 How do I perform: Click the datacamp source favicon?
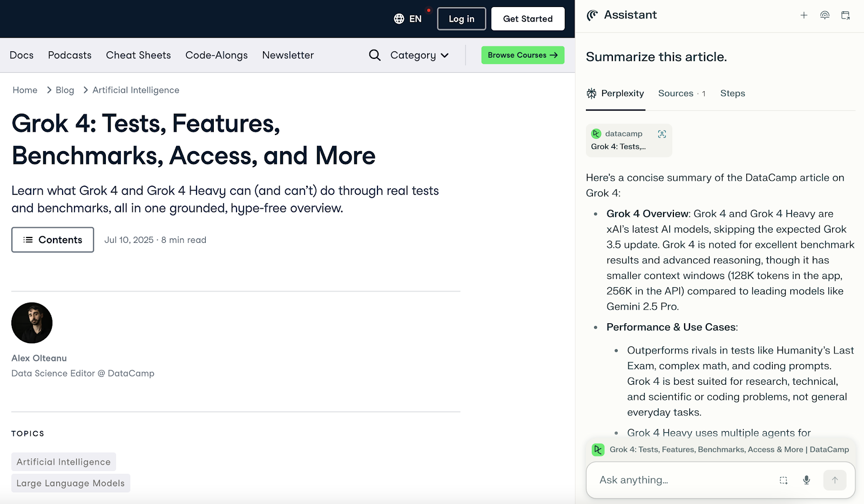pos(596,134)
